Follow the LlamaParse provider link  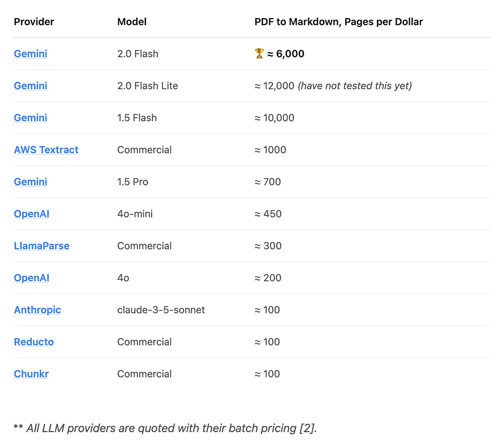point(42,246)
